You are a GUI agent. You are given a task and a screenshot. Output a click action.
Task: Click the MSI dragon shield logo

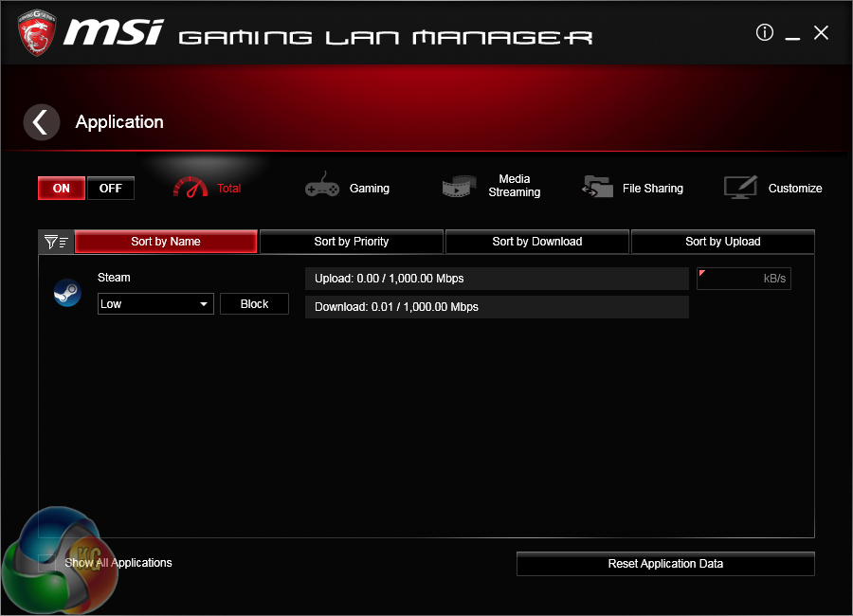click(36, 33)
